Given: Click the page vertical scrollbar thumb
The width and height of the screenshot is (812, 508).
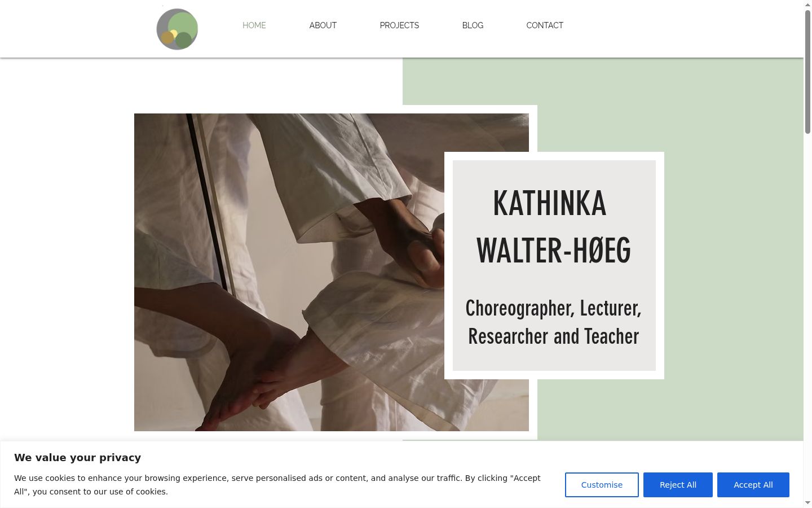Looking at the screenshot, I should point(807,72).
